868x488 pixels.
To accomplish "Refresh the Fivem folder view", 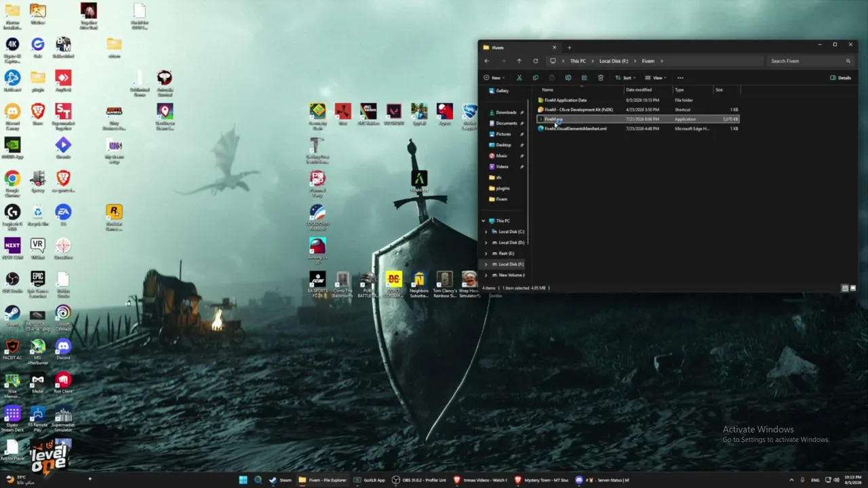I will [536, 61].
